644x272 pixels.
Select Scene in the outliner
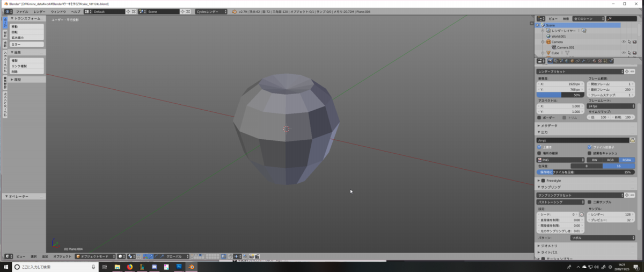550,25
